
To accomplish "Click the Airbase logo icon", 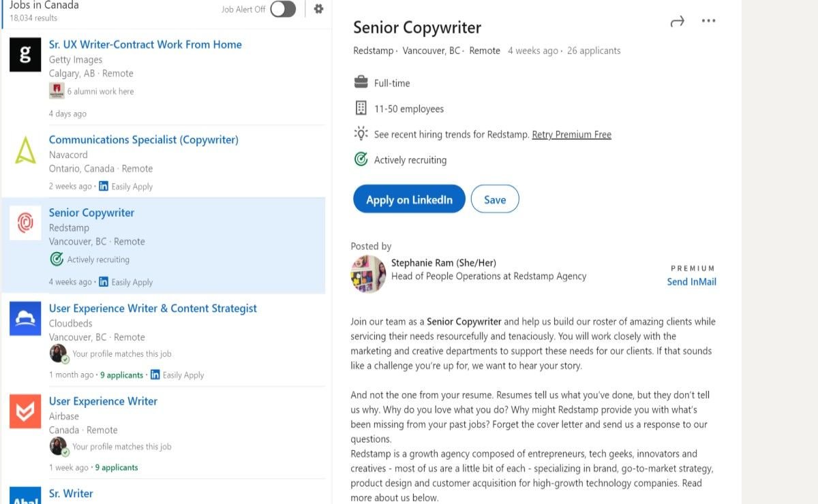I will 25,411.
